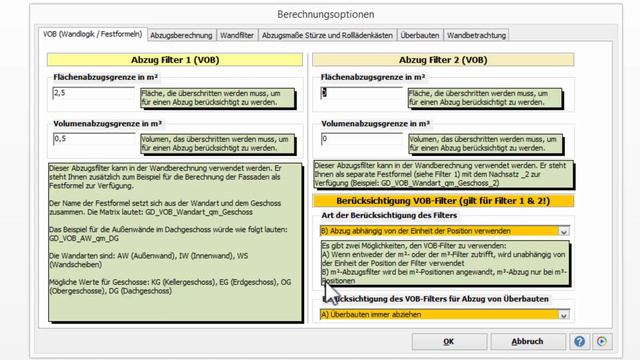Click the video play icon beside help

tap(602, 341)
